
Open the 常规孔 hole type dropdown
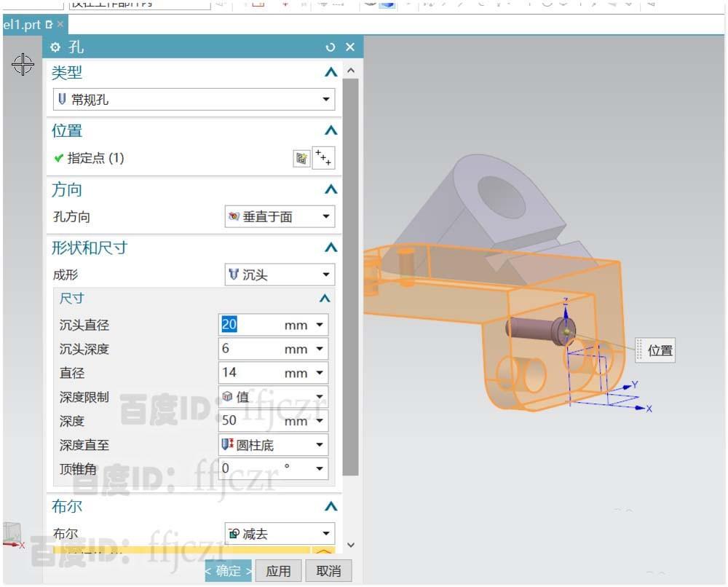[x=326, y=99]
